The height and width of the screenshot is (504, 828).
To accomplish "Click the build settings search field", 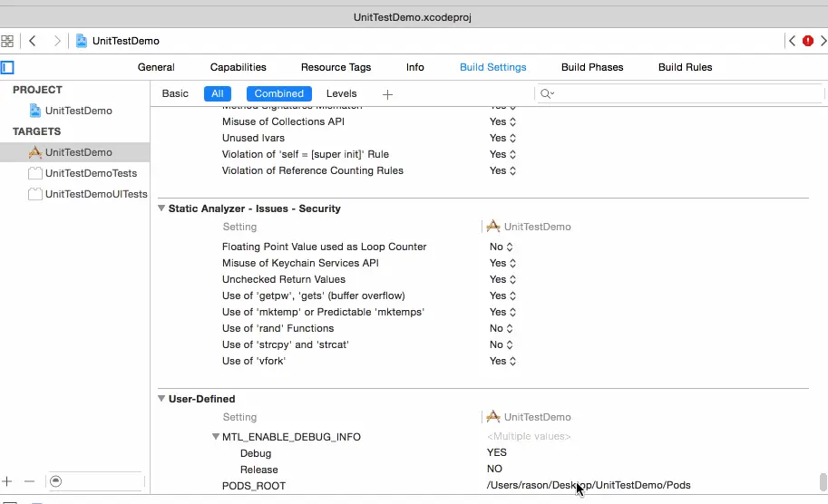I will (x=679, y=94).
